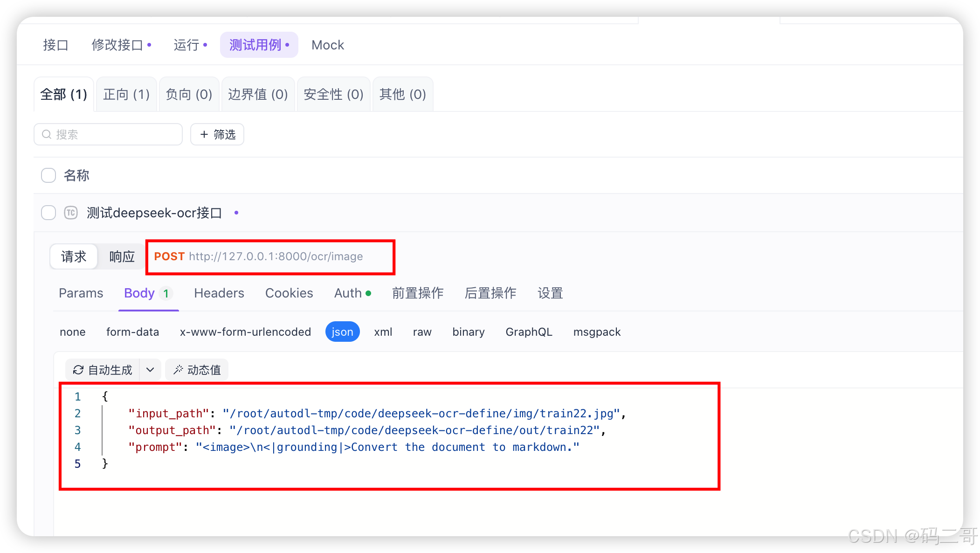980x553 pixels.
Task: Check the select-all checkbox beside 名称
Action: [48, 175]
